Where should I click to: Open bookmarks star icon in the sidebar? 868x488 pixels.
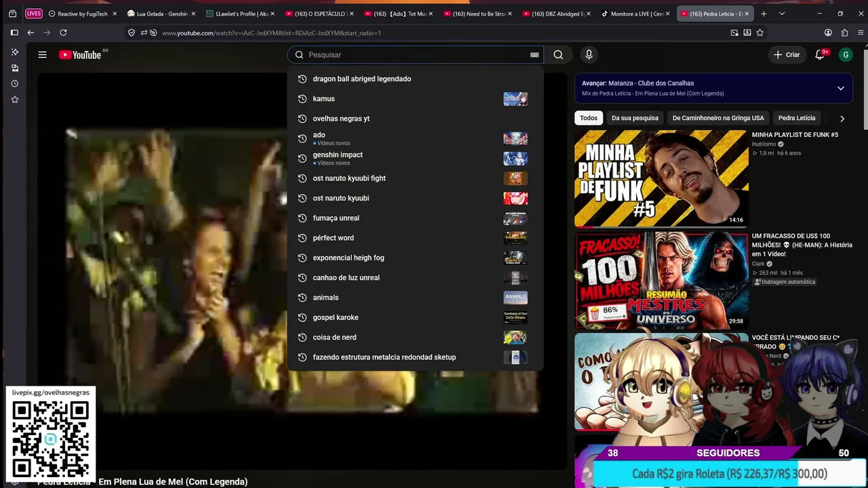coord(14,100)
